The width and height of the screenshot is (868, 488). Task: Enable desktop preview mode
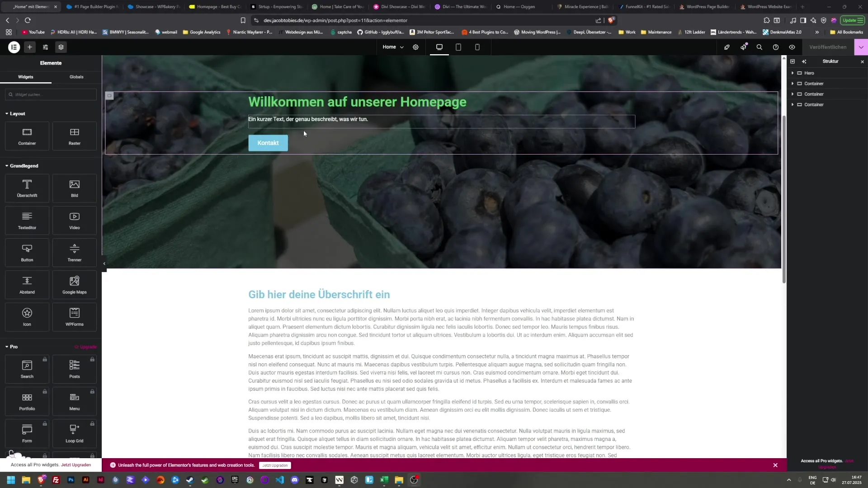(x=439, y=47)
